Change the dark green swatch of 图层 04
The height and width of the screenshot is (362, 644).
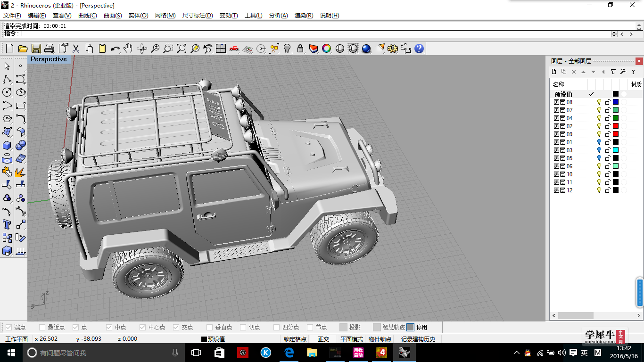616,118
